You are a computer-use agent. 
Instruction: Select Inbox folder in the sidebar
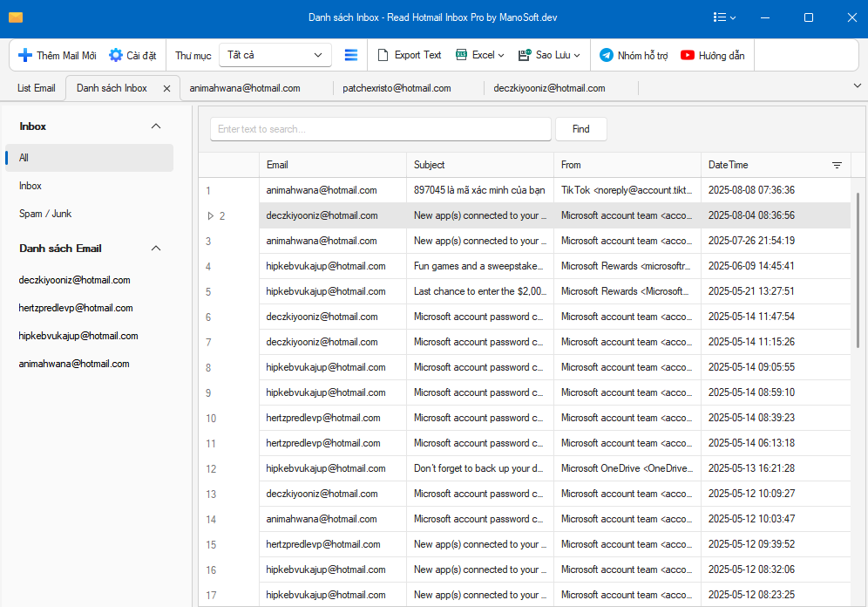[30, 186]
